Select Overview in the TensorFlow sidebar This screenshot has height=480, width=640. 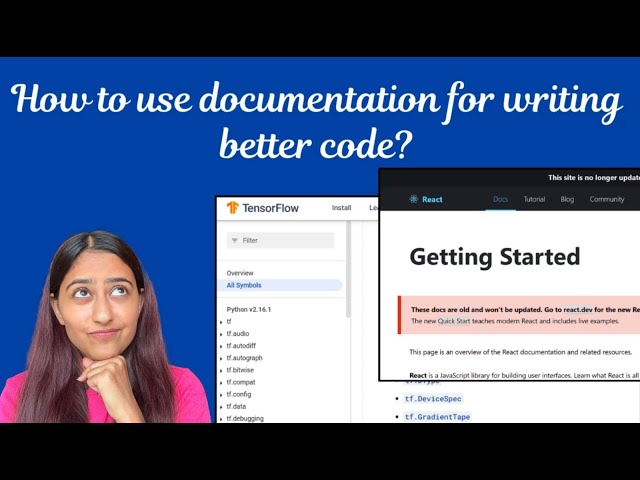click(240, 273)
